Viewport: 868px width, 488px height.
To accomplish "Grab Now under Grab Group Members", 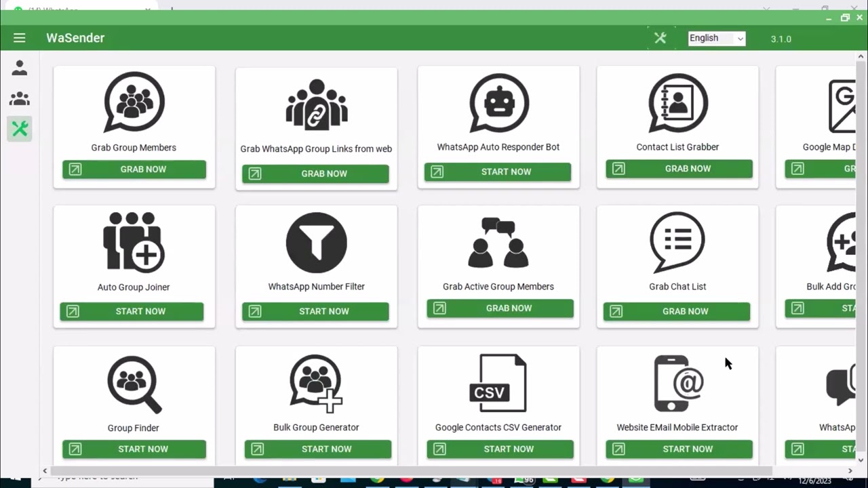I will [x=134, y=169].
